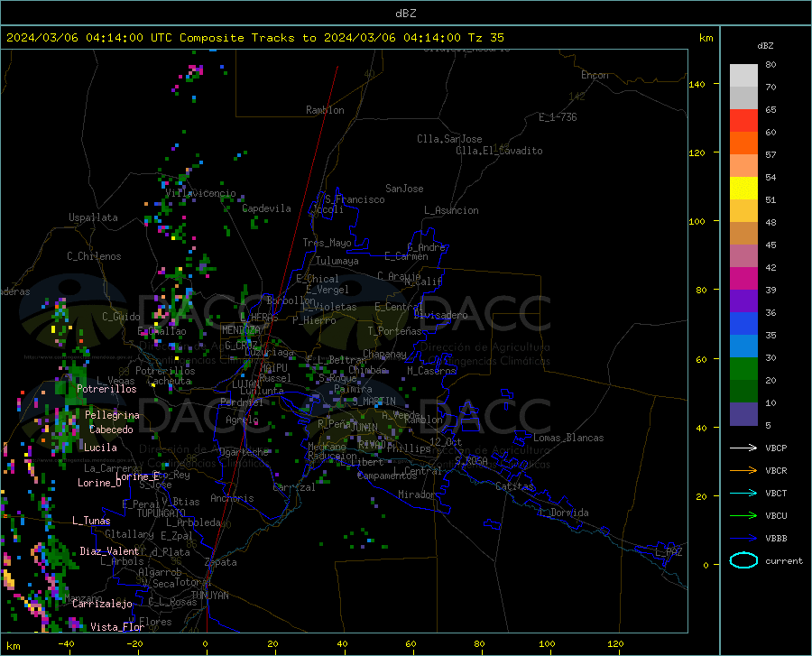The image size is (812, 656).
Task: Click the 120 km tick on horizontal axis
Action: coord(615,644)
